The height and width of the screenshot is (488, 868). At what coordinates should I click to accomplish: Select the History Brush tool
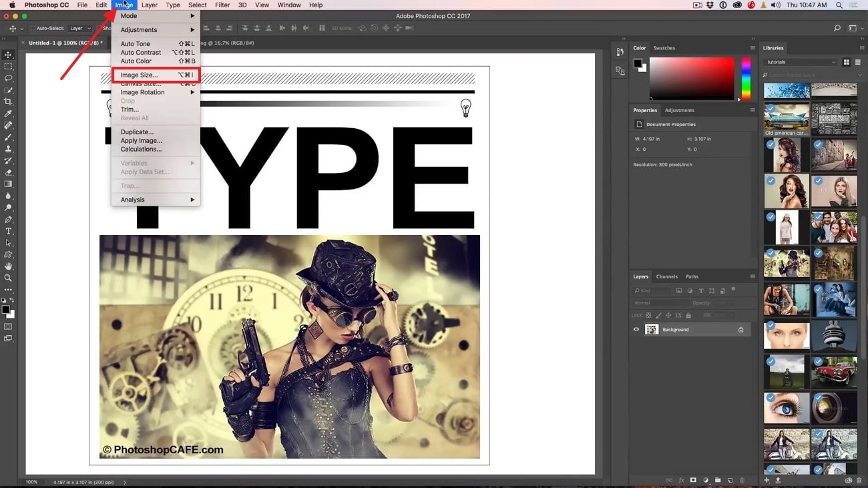tap(9, 160)
